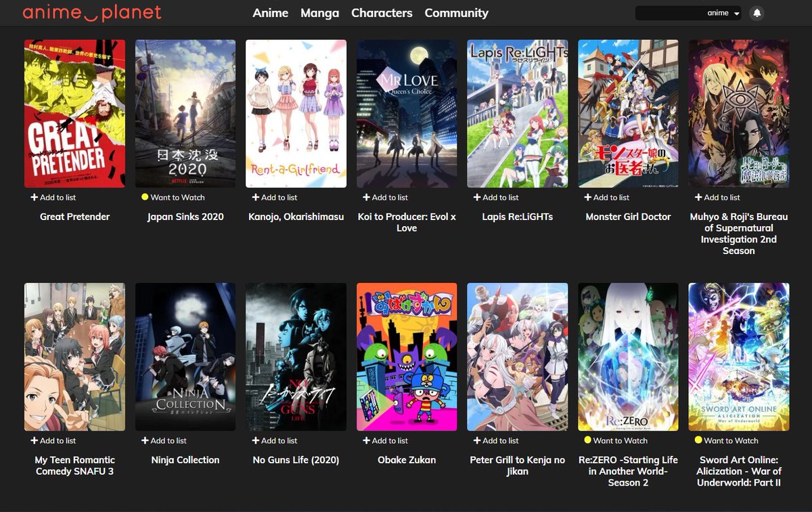Open My Teen Romantic Comedy SNAFU 3 poster
Viewport: 812px width, 512px height.
click(74, 357)
